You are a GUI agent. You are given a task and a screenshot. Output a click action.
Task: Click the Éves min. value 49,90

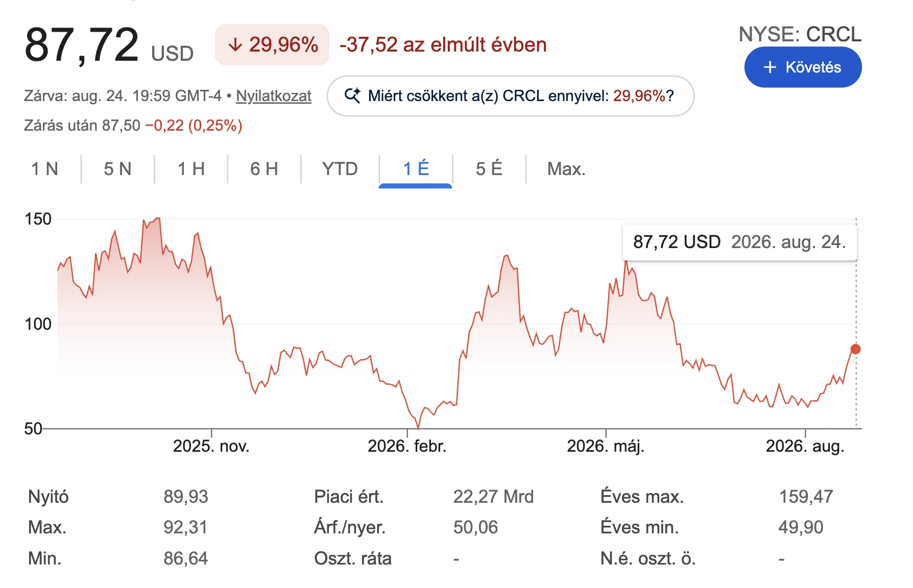click(801, 527)
